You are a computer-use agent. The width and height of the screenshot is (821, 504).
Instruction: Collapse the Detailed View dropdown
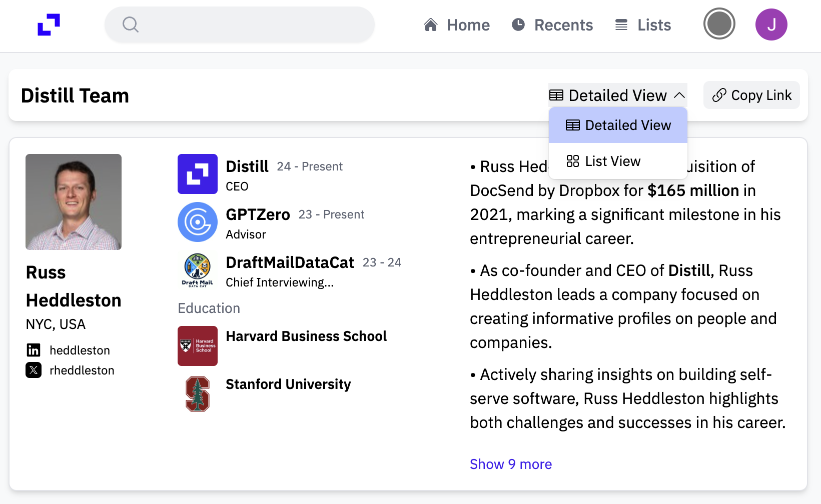click(x=617, y=95)
